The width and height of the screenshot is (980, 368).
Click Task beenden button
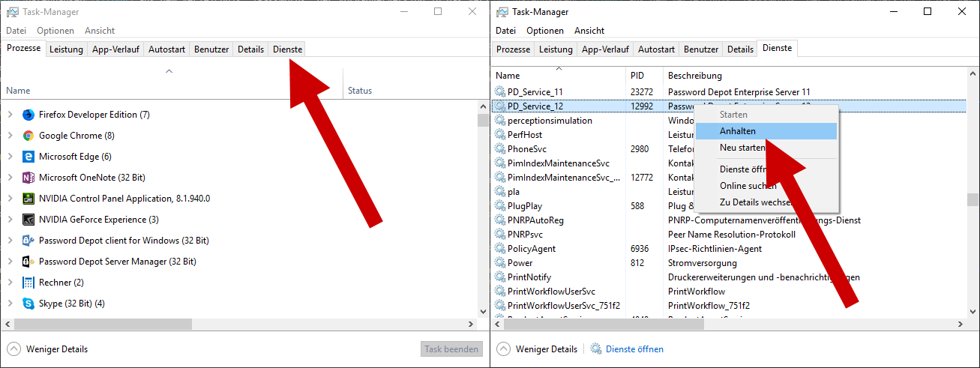coord(450,349)
